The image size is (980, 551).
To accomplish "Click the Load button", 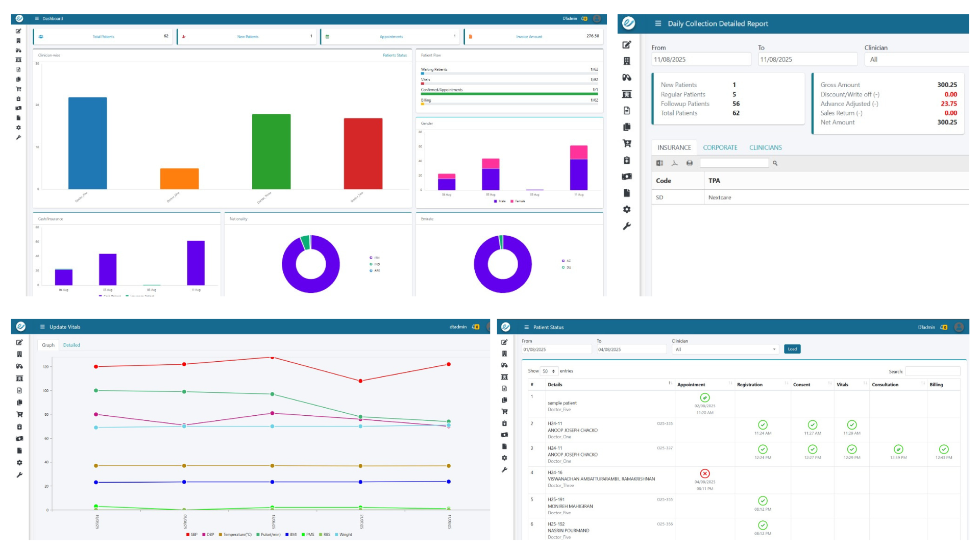I will pyautogui.click(x=792, y=349).
